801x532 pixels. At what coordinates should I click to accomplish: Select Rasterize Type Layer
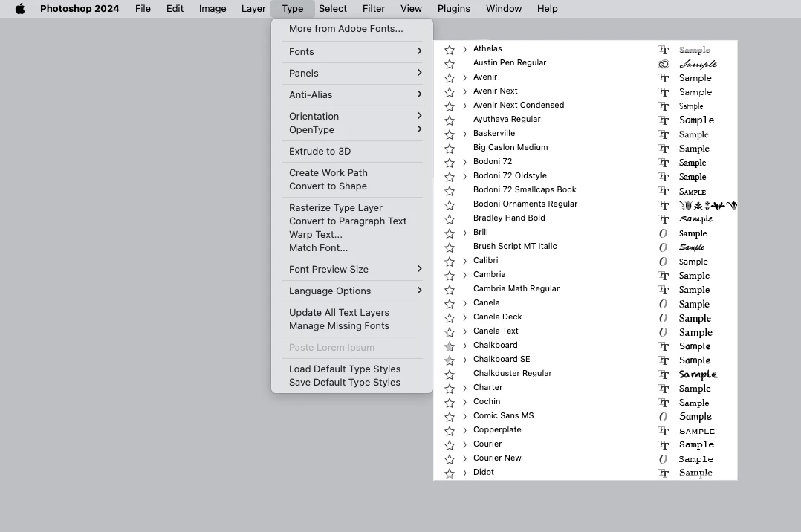point(352,207)
